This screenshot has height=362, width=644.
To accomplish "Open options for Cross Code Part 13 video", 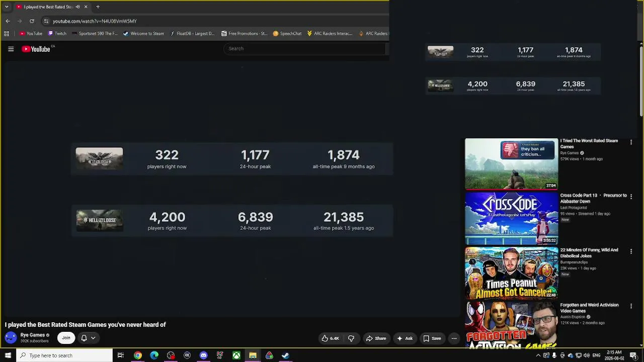I will pyautogui.click(x=631, y=197).
